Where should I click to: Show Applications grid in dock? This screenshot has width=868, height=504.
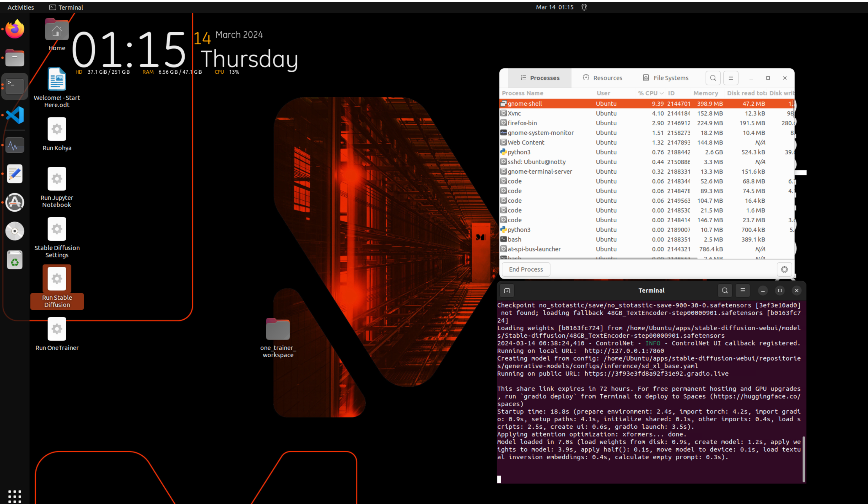[15, 496]
